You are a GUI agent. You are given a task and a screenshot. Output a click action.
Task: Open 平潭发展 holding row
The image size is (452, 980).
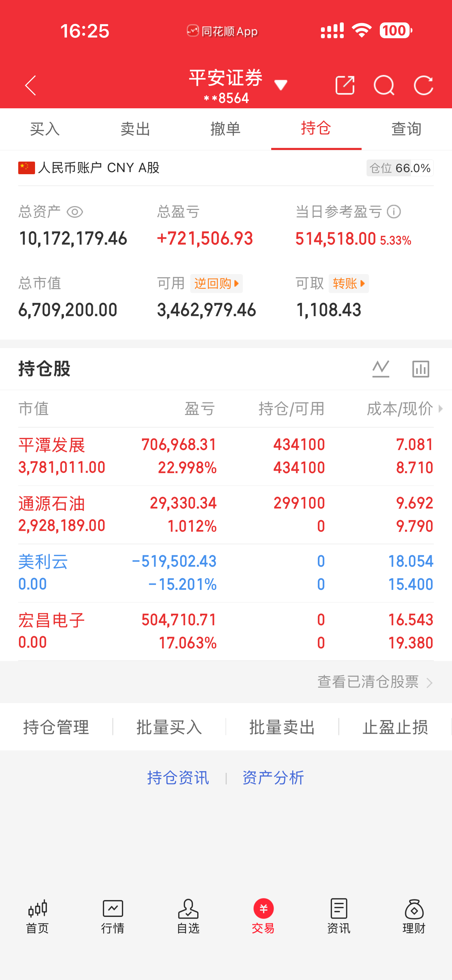[x=226, y=456]
